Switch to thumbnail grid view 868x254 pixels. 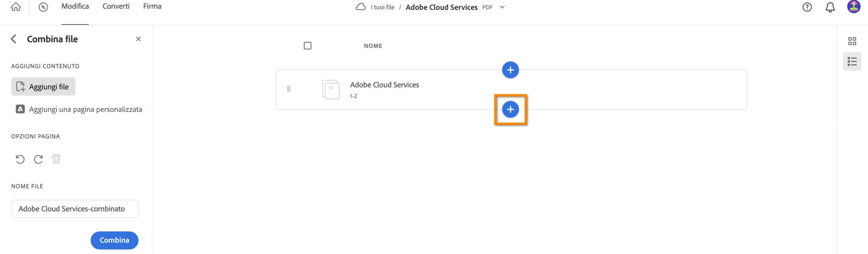pyautogui.click(x=852, y=41)
